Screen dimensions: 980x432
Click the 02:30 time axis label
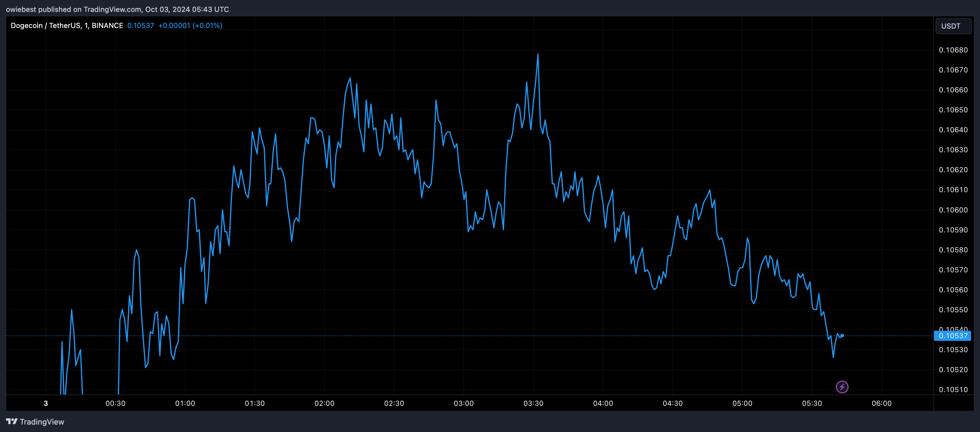click(x=394, y=403)
